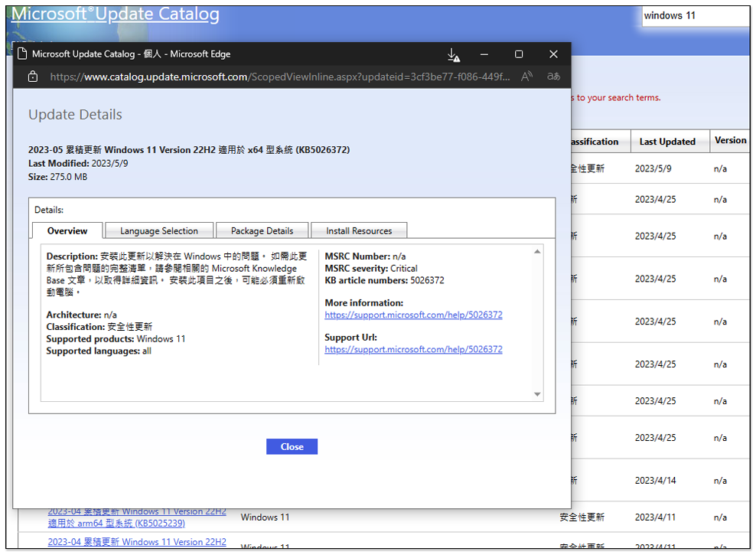Open the More information support link
The image size is (756, 555).
pyautogui.click(x=413, y=315)
